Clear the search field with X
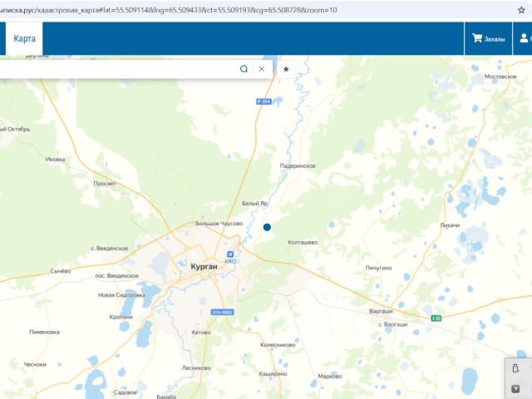532x399 pixels. [x=262, y=69]
